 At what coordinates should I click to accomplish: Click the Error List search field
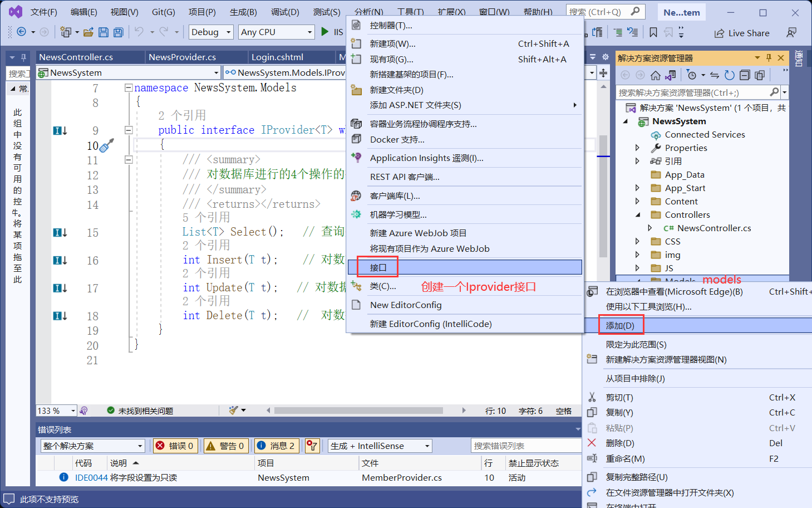point(526,446)
